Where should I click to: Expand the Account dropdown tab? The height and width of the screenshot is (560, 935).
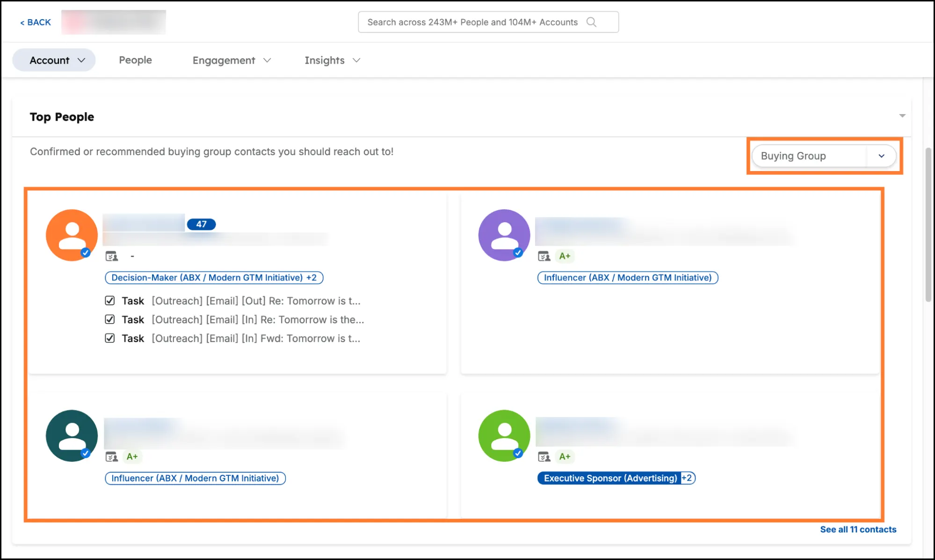pyautogui.click(x=54, y=60)
